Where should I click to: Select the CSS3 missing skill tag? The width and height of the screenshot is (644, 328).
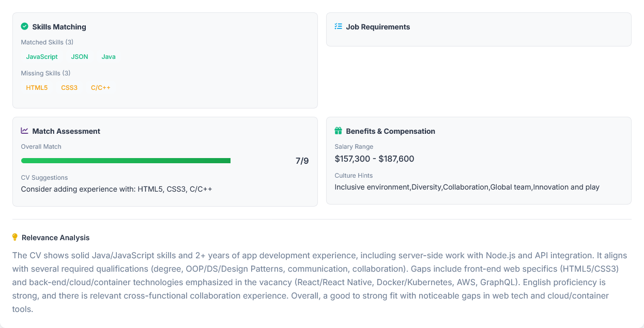pyautogui.click(x=69, y=88)
